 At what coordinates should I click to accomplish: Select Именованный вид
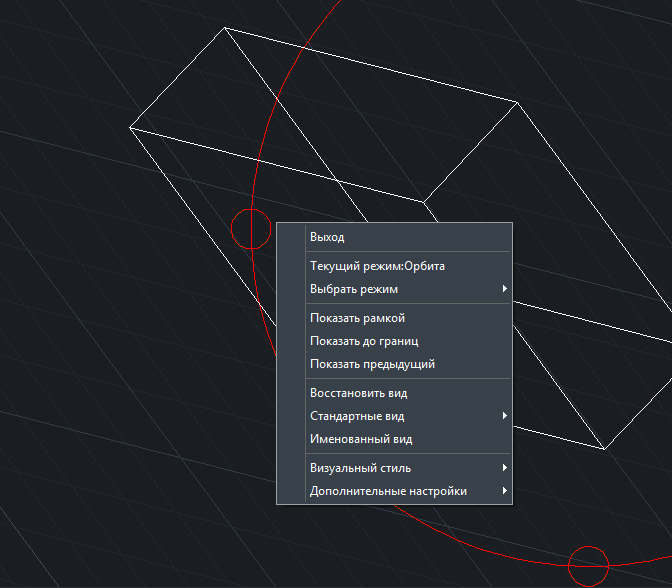click(361, 439)
